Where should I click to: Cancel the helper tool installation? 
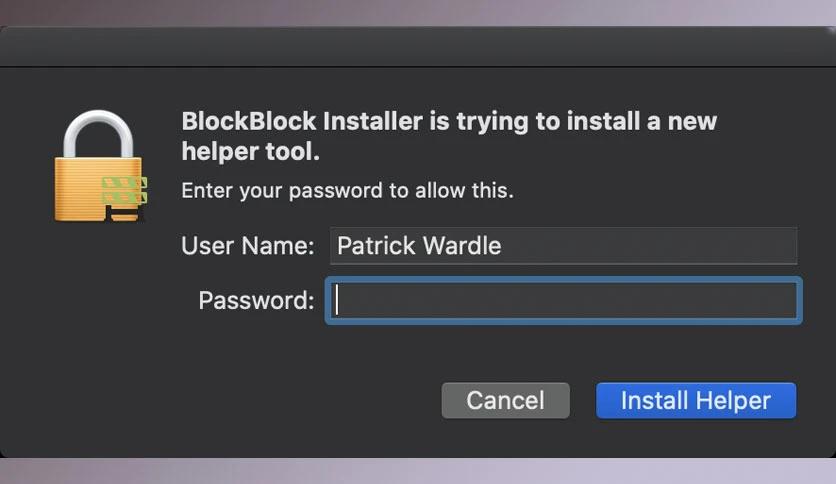tap(505, 400)
